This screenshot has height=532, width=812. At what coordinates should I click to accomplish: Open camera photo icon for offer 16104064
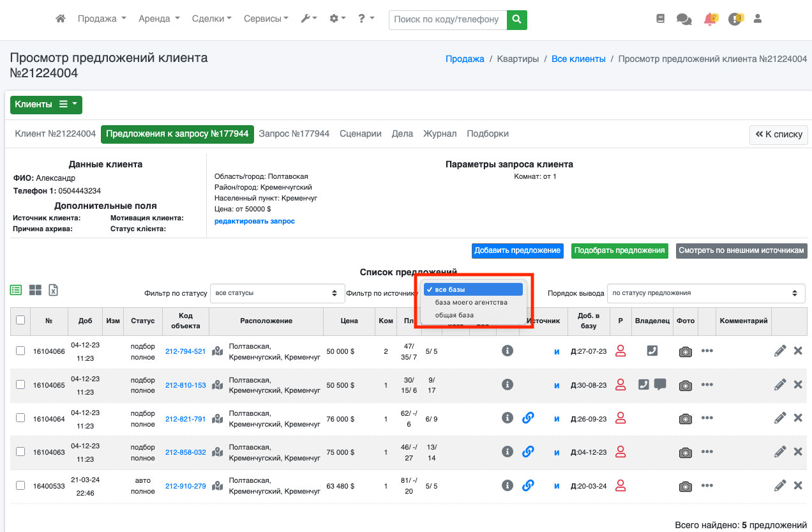pos(685,418)
